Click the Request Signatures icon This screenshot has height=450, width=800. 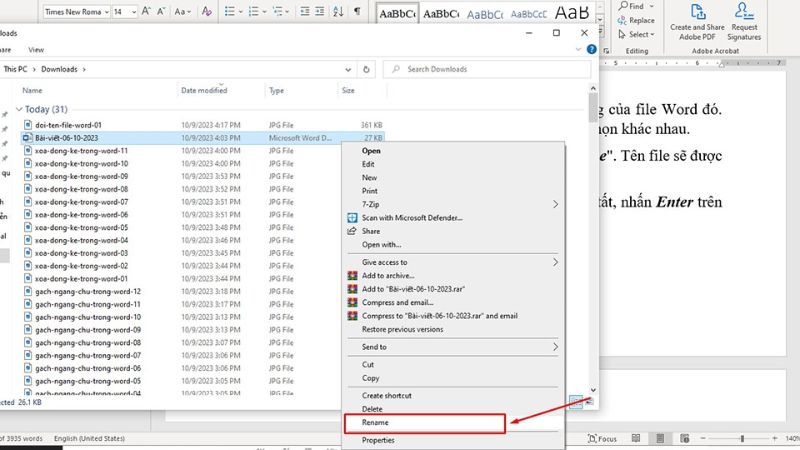[x=744, y=11]
